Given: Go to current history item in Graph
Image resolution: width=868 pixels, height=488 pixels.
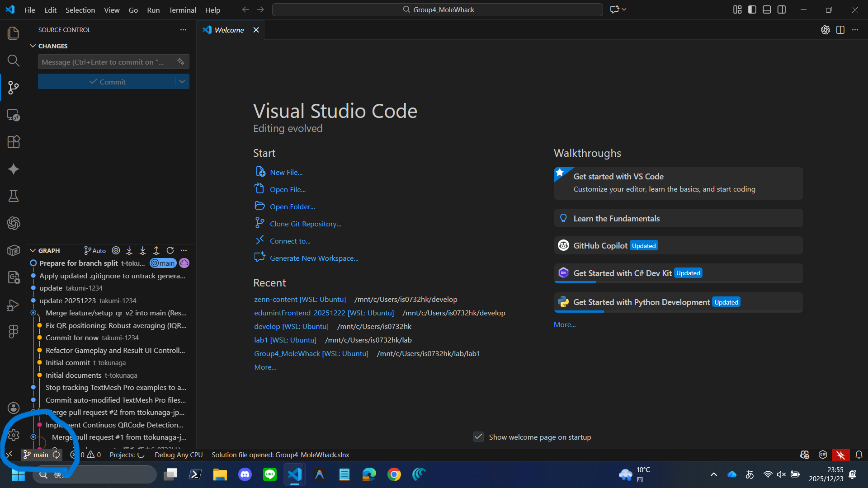Looking at the screenshot, I should tap(116, 250).
